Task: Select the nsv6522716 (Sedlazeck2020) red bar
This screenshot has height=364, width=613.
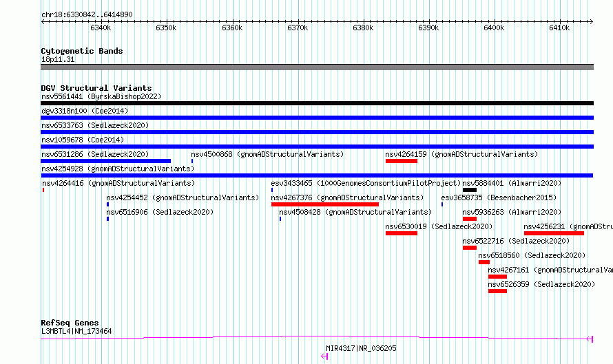Action: 470,248
